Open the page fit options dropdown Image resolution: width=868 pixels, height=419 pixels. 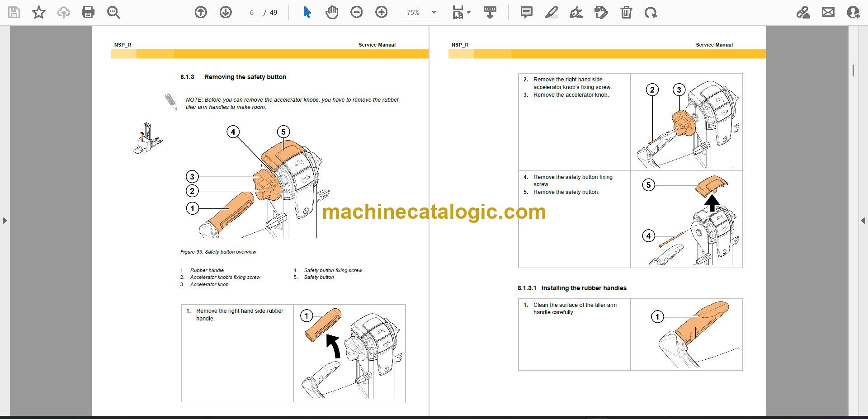tap(462, 13)
